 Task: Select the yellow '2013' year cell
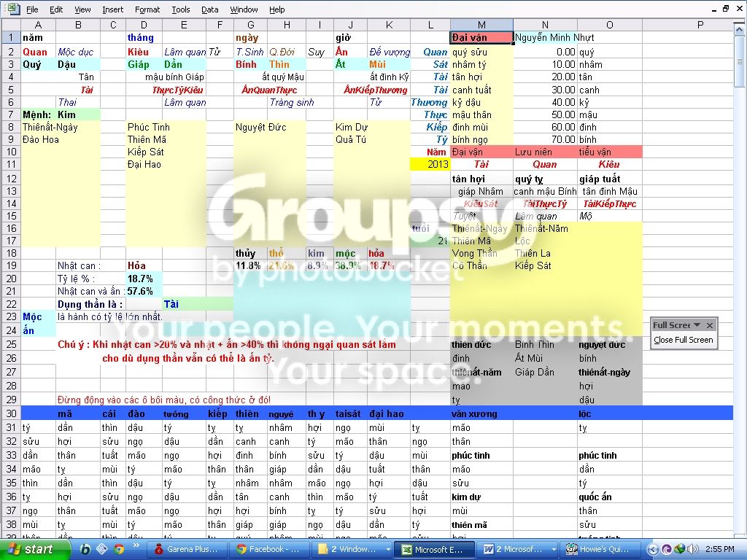pos(430,164)
